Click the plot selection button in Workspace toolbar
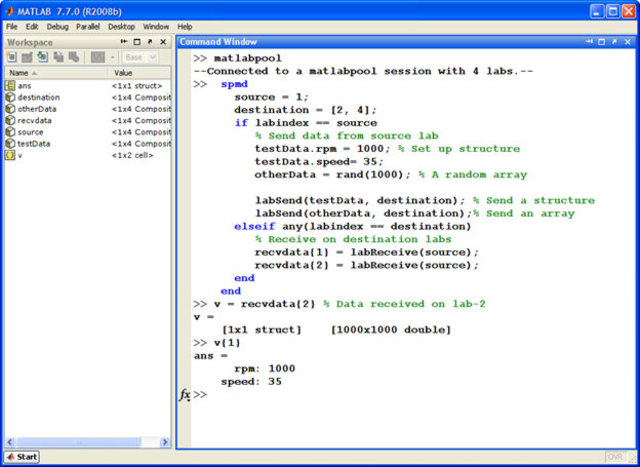Image resolution: width=640 pixels, height=467 pixels. tap(98, 57)
